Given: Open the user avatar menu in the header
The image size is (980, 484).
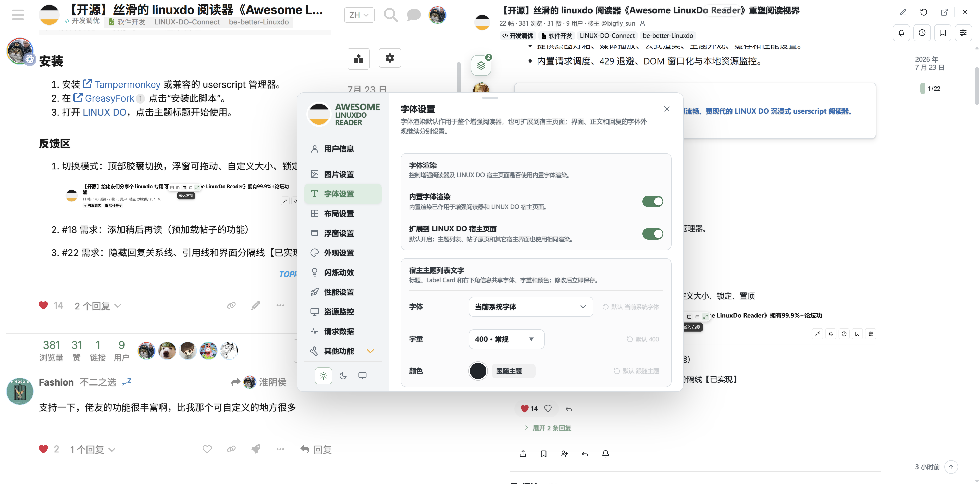Looking at the screenshot, I should tap(438, 15).
